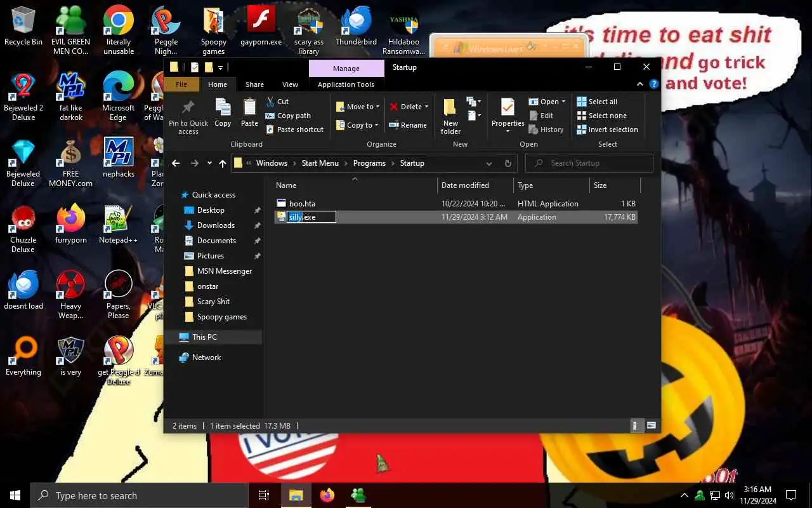The height and width of the screenshot is (508, 812).
Task: Collapse the ribbon with chevron
Action: point(640,84)
